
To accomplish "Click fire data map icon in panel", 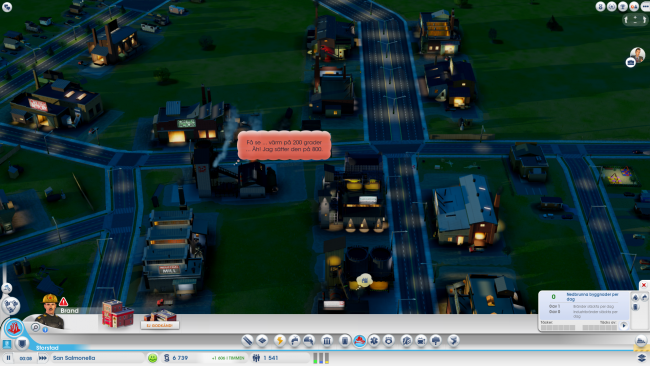I will click(635, 297).
